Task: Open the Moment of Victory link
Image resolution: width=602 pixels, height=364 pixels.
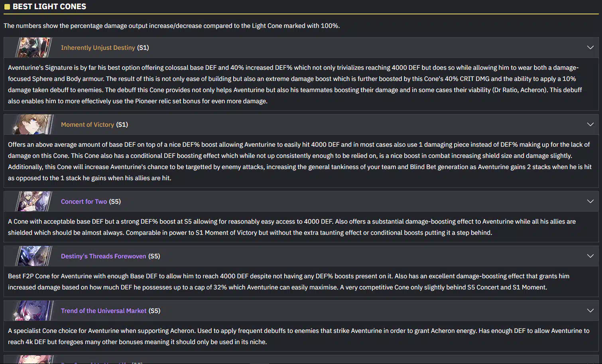Action: pyautogui.click(x=87, y=124)
